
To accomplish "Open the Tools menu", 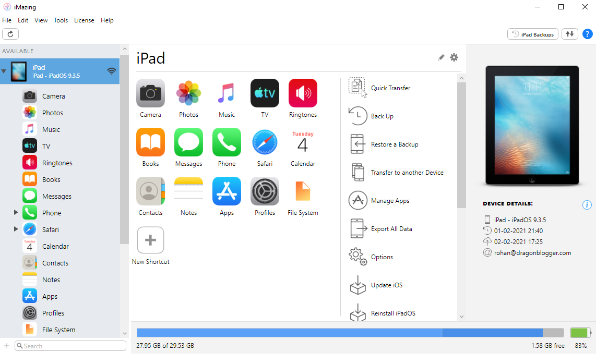I will pos(61,20).
